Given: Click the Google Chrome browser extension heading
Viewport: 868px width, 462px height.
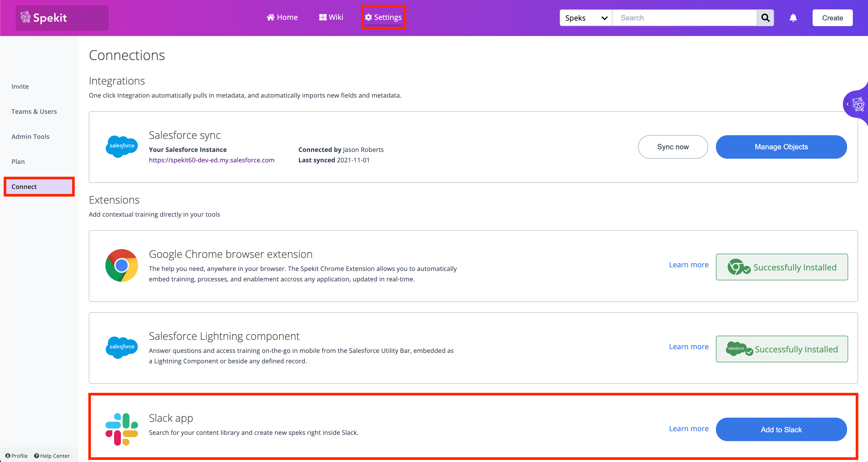Looking at the screenshot, I should click(x=231, y=254).
